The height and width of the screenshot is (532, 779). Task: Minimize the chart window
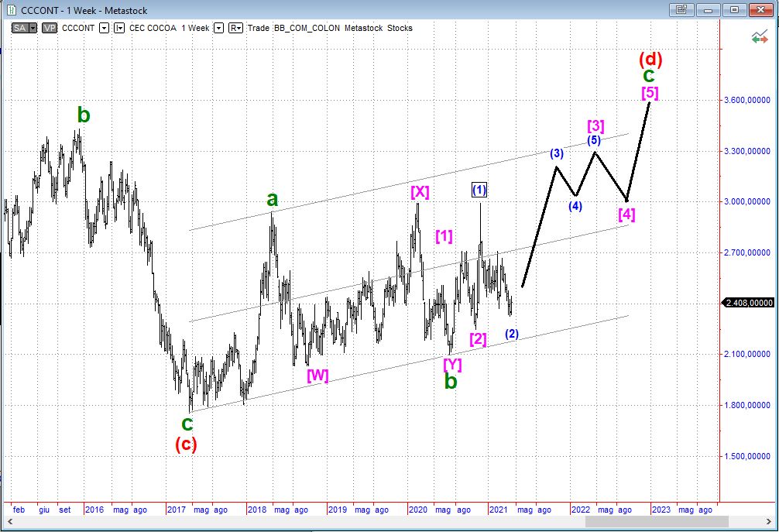708,9
